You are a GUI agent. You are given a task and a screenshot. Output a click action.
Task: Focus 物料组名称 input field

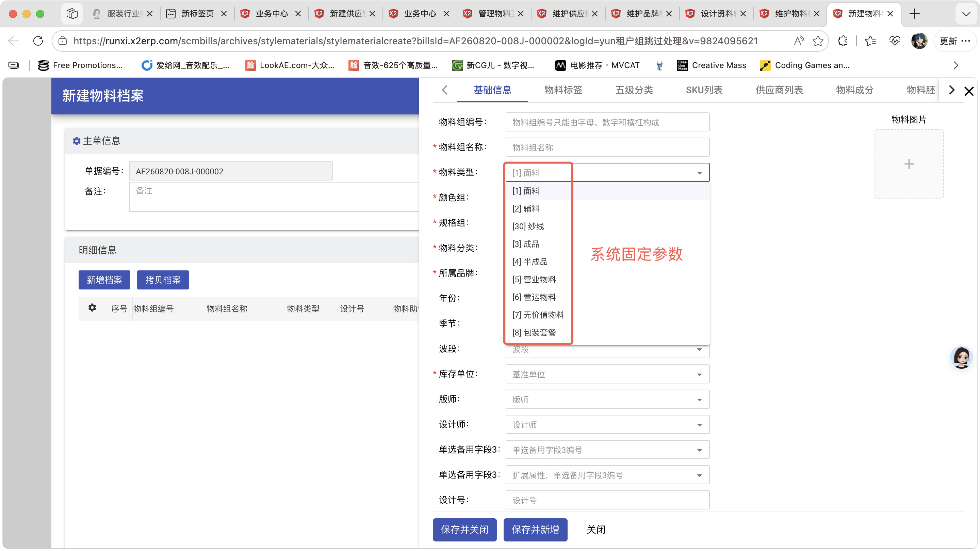(x=607, y=147)
